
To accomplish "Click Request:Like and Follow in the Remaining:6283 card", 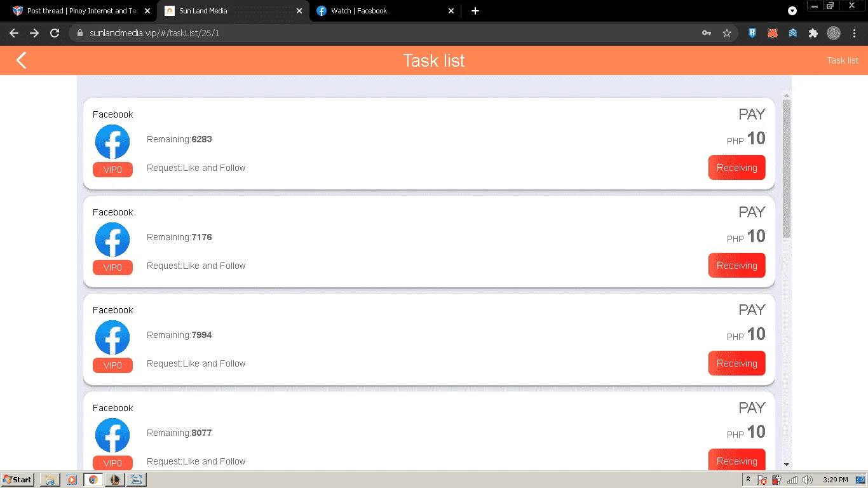I will point(196,168).
